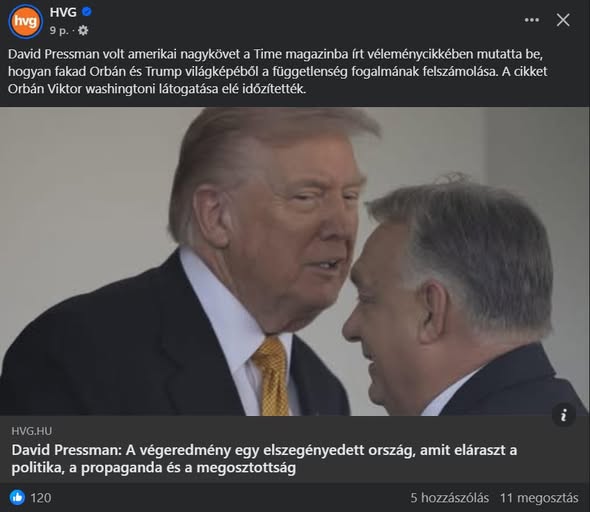The height and width of the screenshot is (512, 590).
Task: Open the three-dot post options menu
Action: (532, 20)
